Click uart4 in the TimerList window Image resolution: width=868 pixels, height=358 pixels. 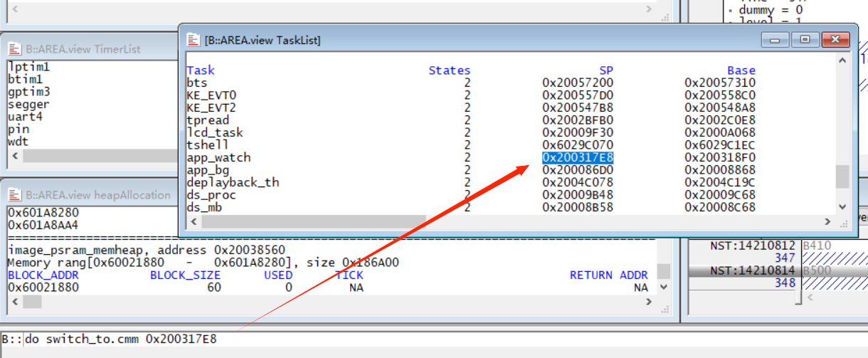[26, 117]
